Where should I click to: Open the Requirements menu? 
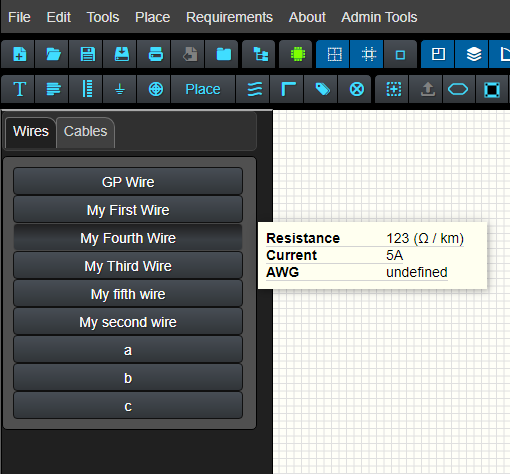[229, 17]
